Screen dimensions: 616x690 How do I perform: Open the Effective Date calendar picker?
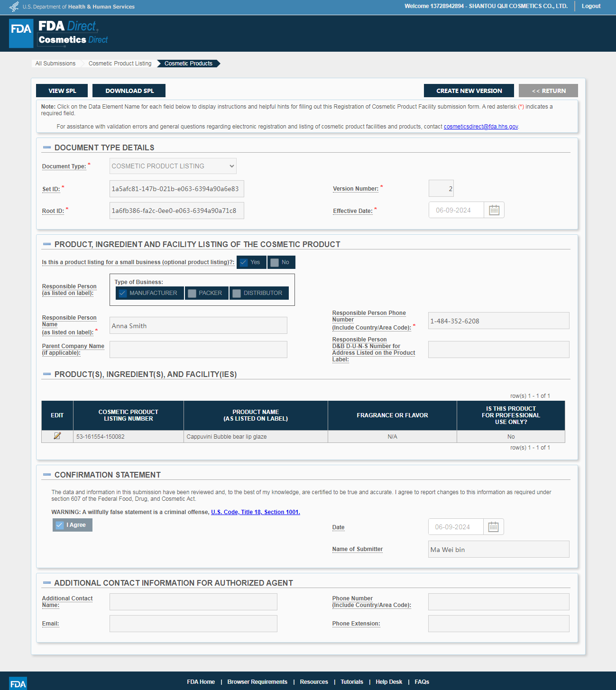[x=494, y=210]
